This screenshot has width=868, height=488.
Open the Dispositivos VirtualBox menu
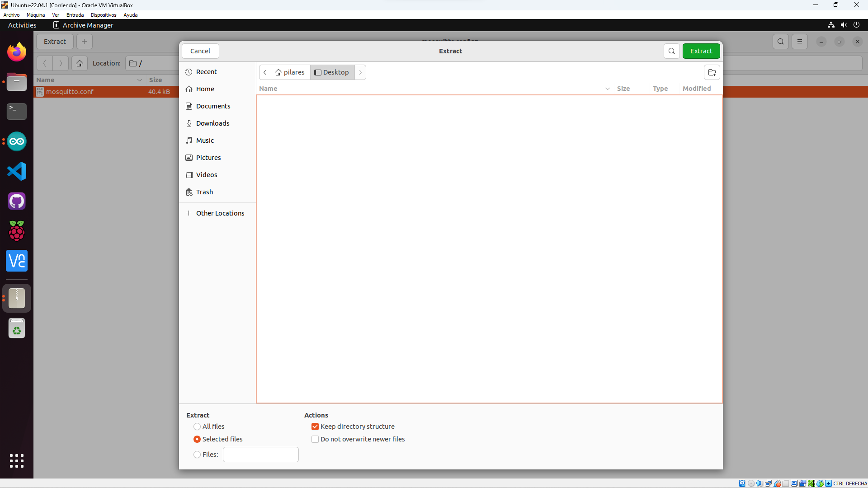(x=104, y=15)
